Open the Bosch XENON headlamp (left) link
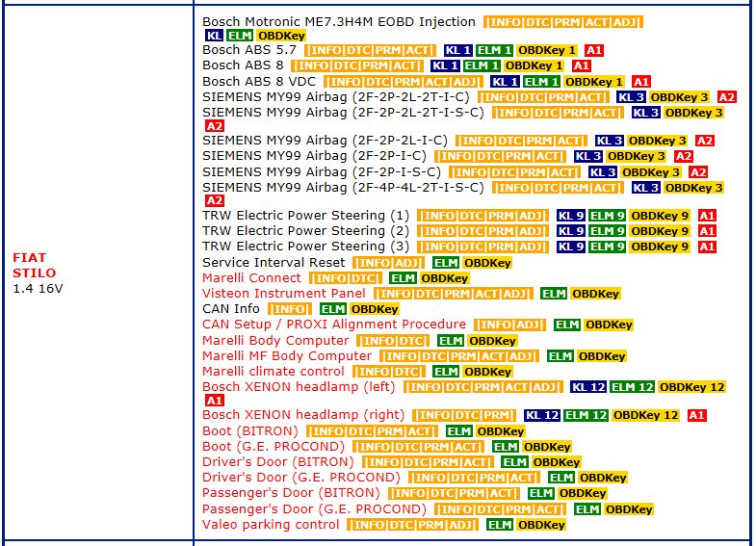The height and width of the screenshot is (546, 756). [299, 387]
